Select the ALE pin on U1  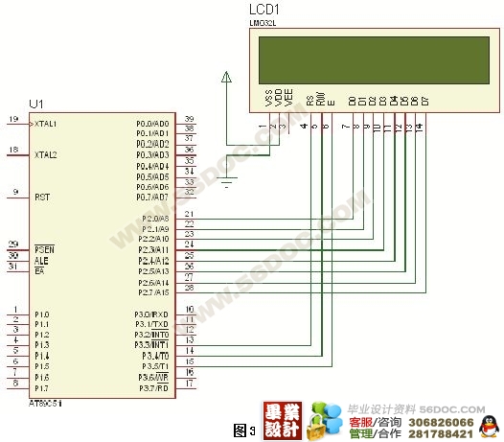(41, 261)
